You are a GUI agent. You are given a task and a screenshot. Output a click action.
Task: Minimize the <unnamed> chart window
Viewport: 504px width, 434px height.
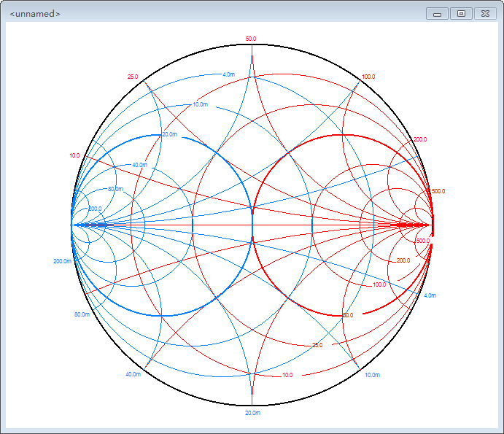tap(437, 14)
